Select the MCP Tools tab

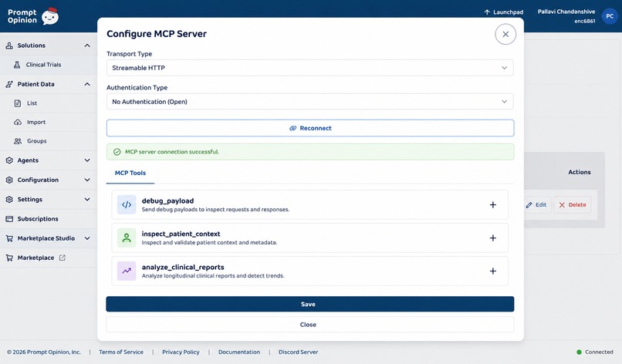130,173
